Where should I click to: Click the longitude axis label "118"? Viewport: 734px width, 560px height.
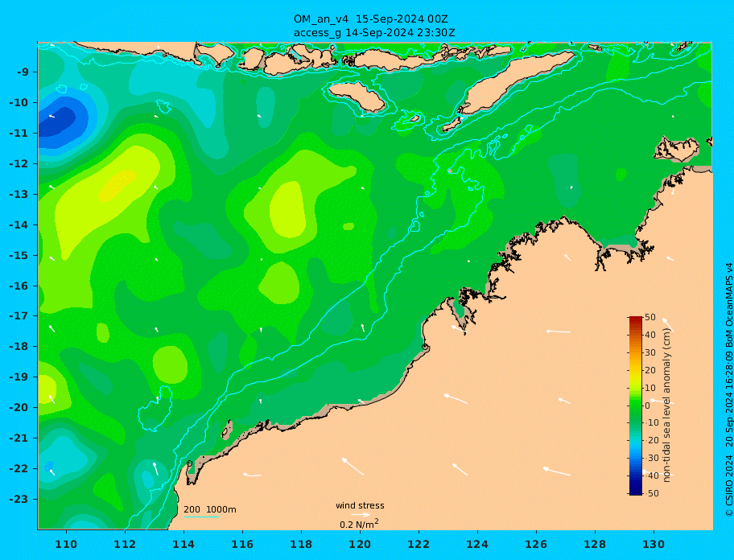coord(301,544)
